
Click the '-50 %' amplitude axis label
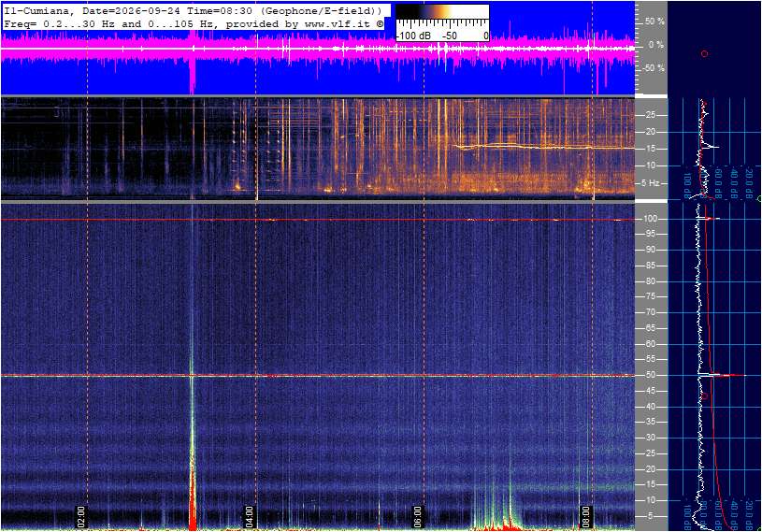coord(654,68)
